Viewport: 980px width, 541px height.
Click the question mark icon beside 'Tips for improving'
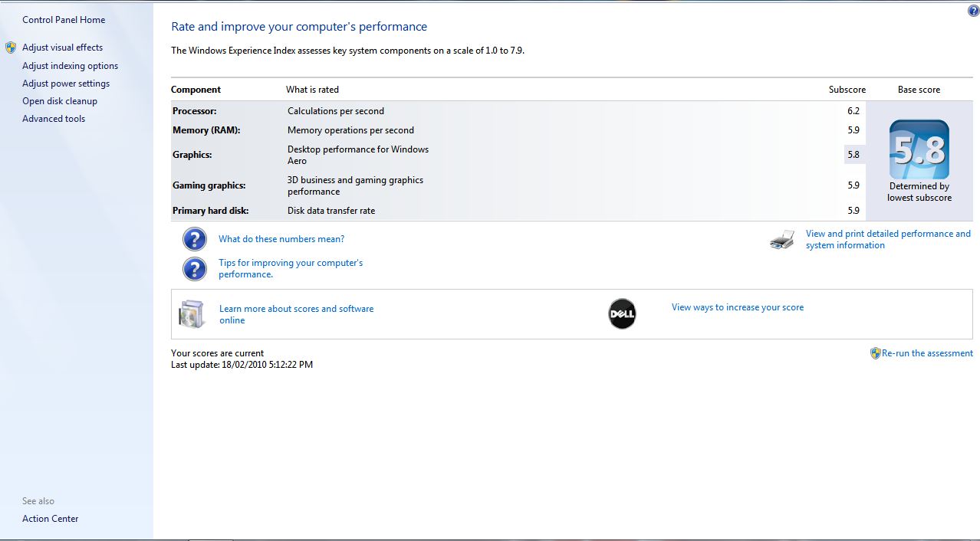pyautogui.click(x=195, y=268)
